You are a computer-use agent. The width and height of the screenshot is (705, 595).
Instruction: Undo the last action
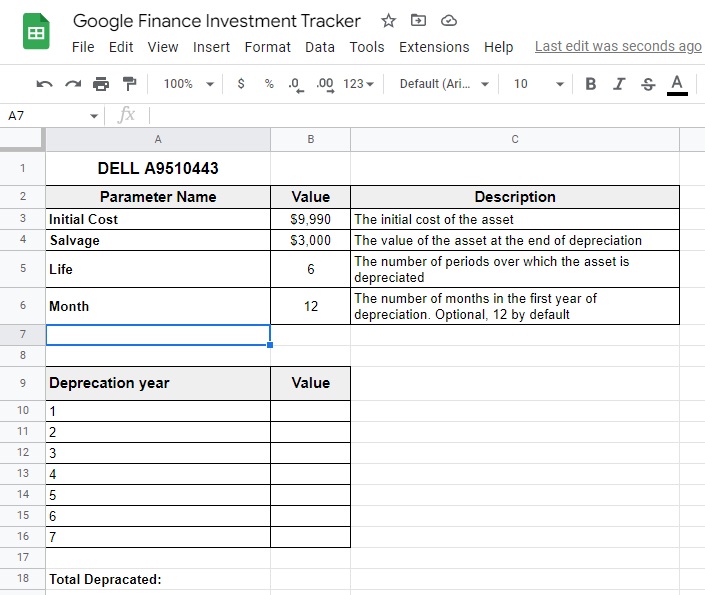tap(44, 84)
